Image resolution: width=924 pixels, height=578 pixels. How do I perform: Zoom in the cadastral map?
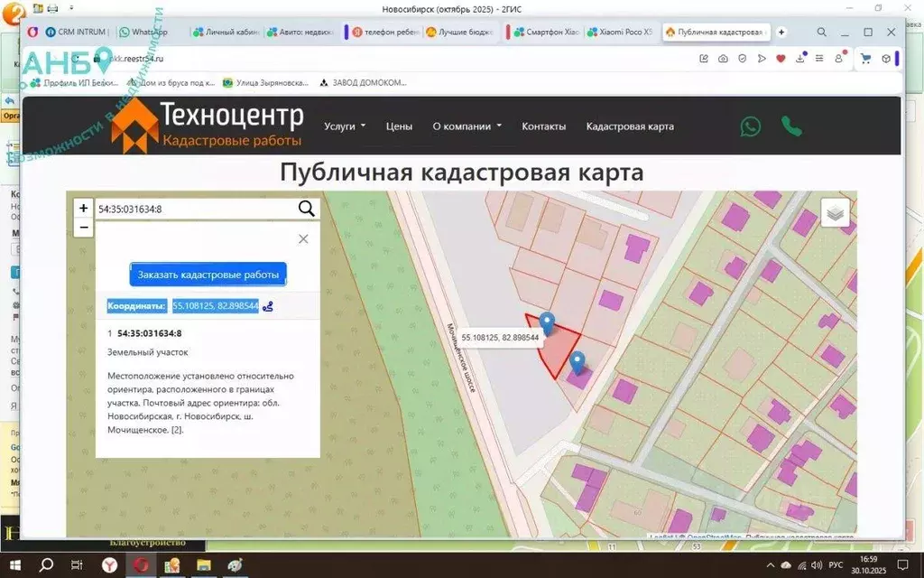pyautogui.click(x=84, y=209)
